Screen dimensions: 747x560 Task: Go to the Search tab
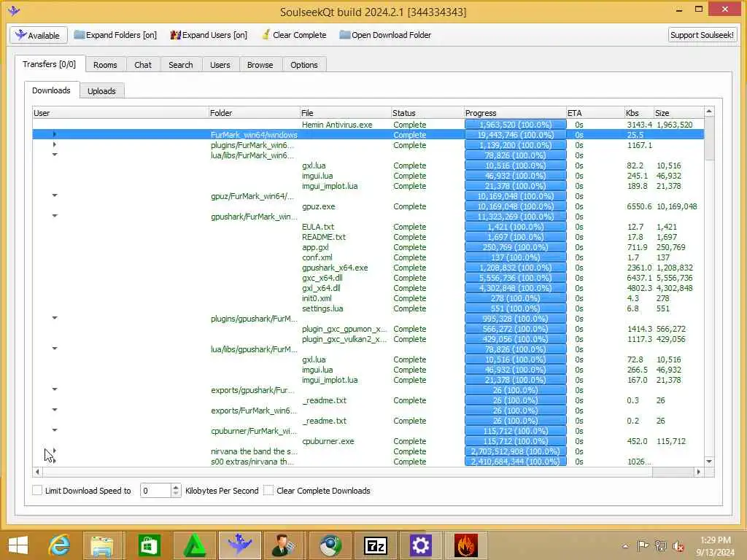coord(181,65)
